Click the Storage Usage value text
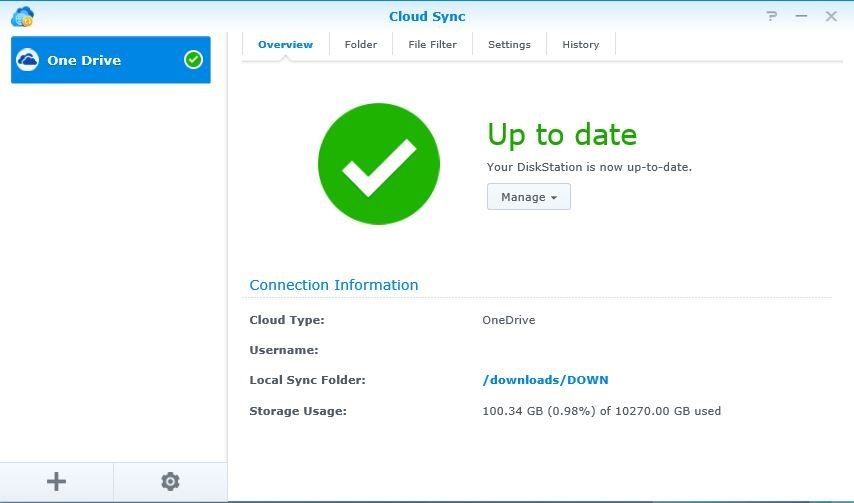This screenshot has width=854, height=503. (601, 411)
